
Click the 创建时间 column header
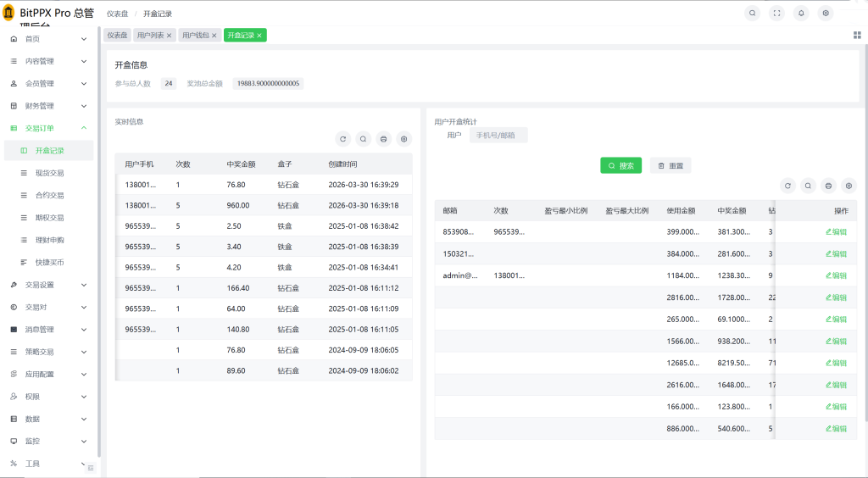342,164
